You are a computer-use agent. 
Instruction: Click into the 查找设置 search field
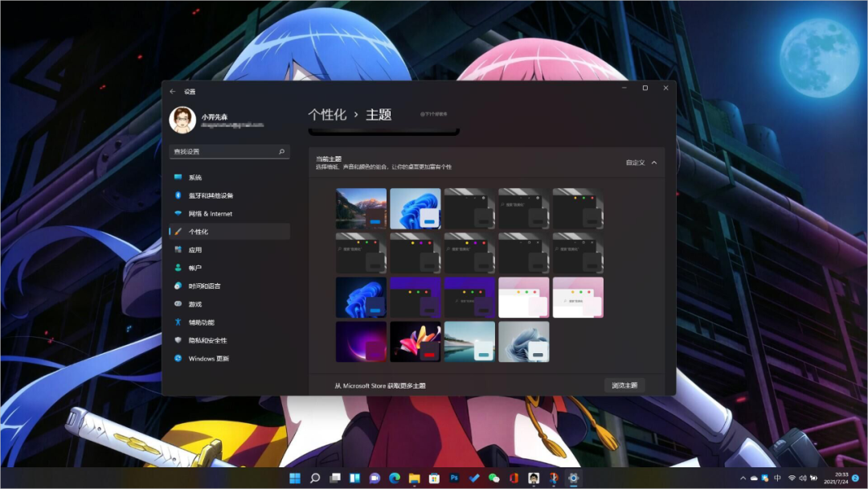tap(221, 151)
